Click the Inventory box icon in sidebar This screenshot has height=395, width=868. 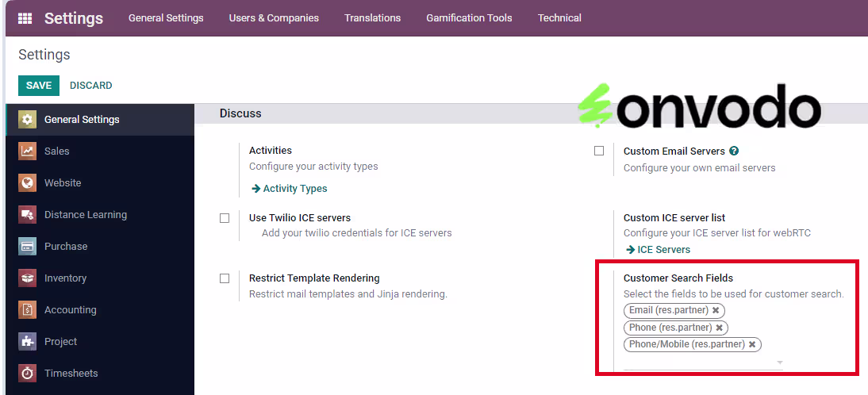(27, 278)
